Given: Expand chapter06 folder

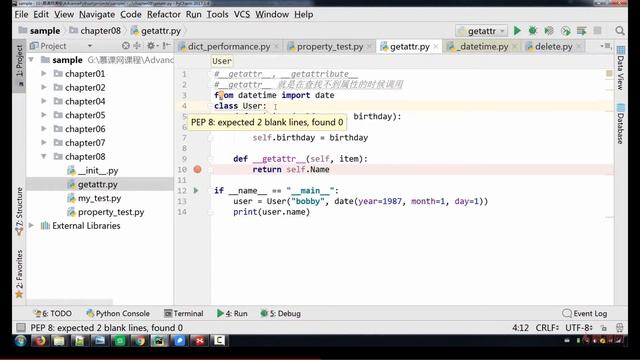Looking at the screenshot, I should [x=44, y=129].
